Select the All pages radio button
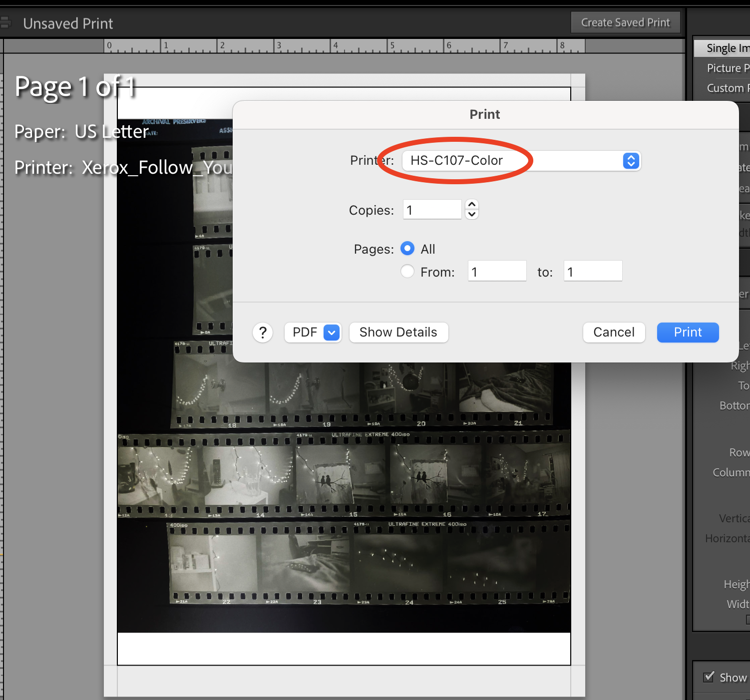The width and height of the screenshot is (750, 700). 407,249
